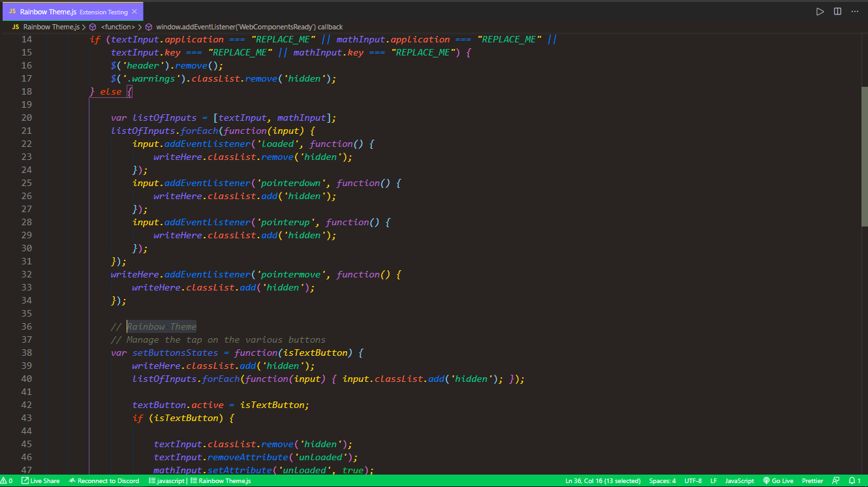Select the Rainbow Theme.js editor tab
Viewport: 868px width, 487px height.
point(73,12)
